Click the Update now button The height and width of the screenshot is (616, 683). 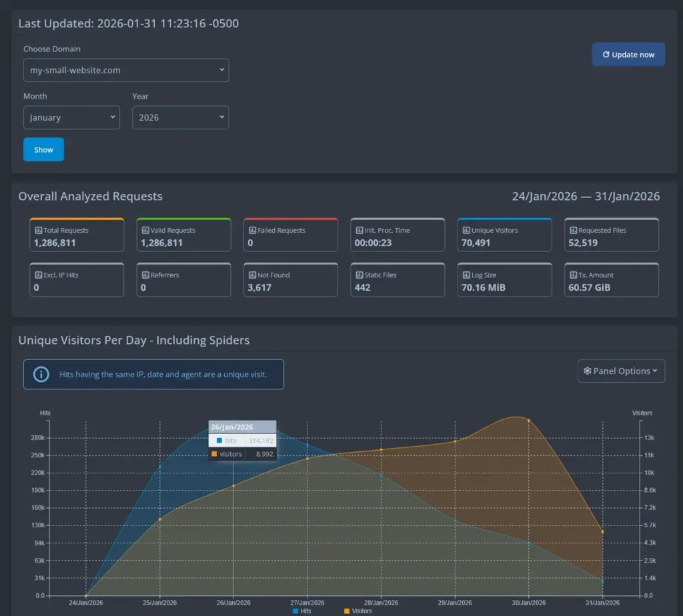(x=628, y=54)
